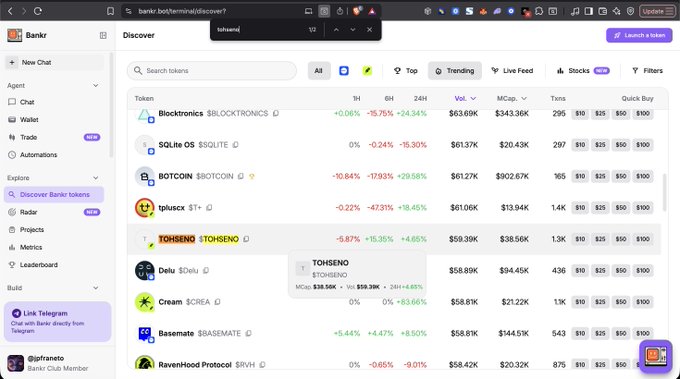
Task: Click the address bar URL
Action: [182, 11]
